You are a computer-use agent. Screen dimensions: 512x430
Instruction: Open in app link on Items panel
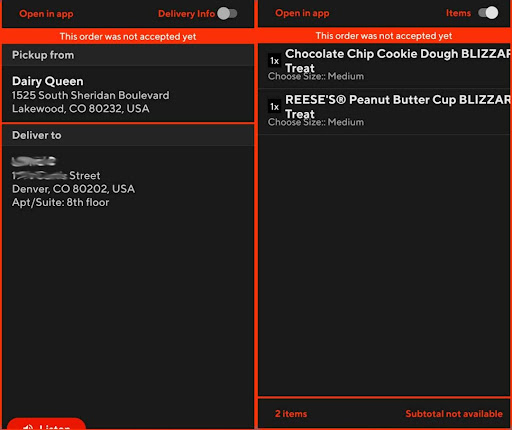point(302,13)
